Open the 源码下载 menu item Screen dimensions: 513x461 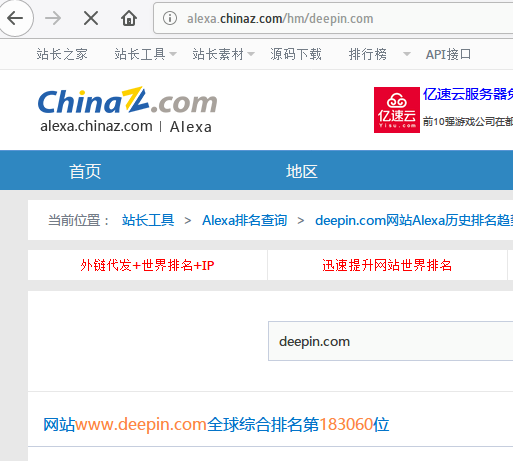tap(296, 54)
